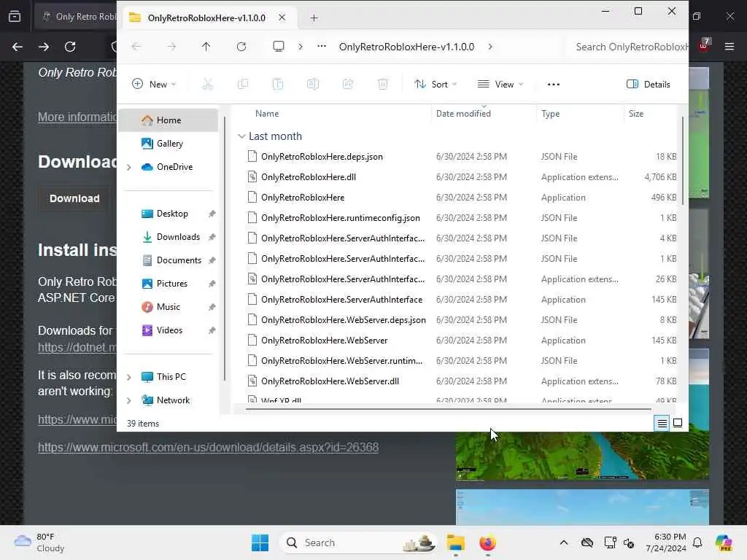Switch to details list view icon
Screen dimensions: 747x560
click(662, 423)
